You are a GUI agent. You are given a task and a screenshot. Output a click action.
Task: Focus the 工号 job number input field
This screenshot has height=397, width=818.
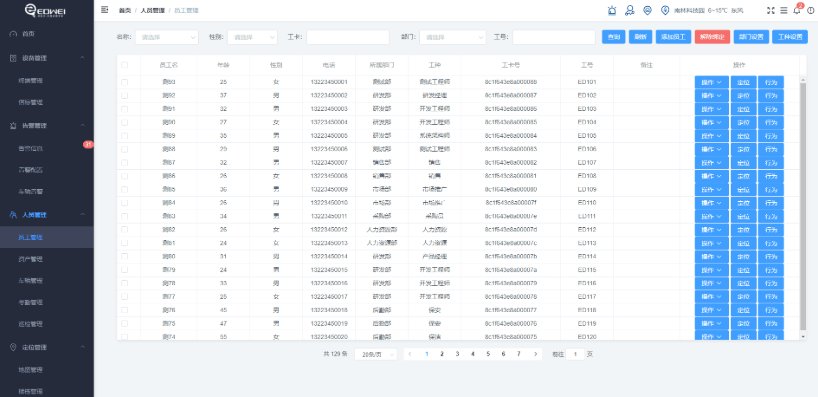tap(554, 37)
